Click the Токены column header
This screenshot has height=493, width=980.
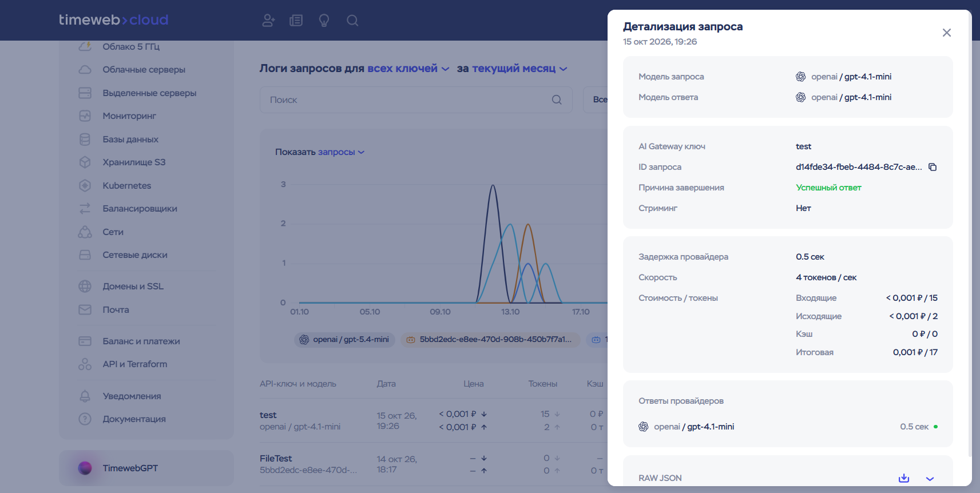[543, 384]
